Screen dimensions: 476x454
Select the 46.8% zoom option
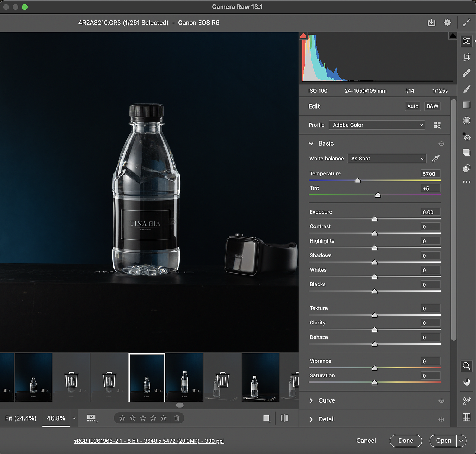pos(56,418)
